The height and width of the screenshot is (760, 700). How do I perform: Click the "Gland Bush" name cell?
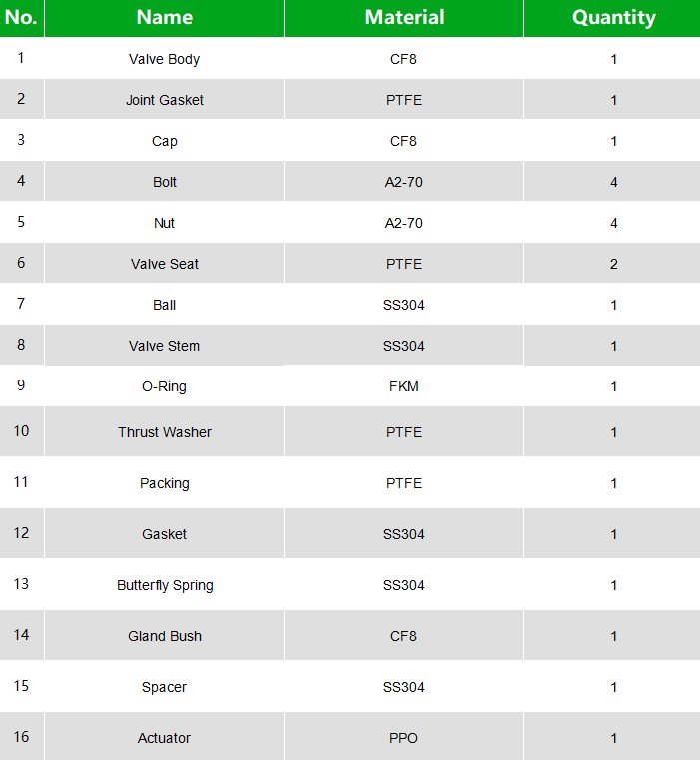164,636
